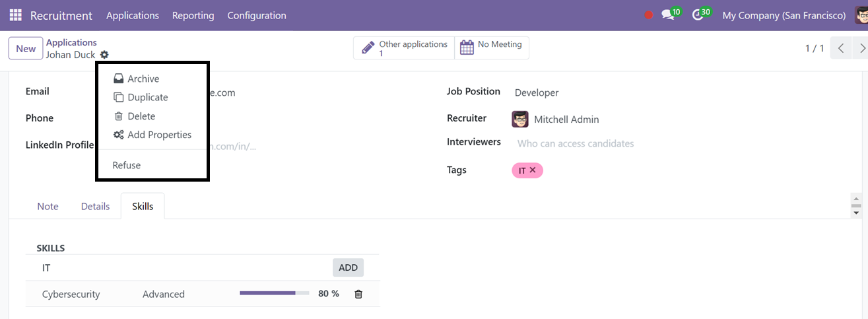Go to the previous record arrow

click(x=841, y=48)
